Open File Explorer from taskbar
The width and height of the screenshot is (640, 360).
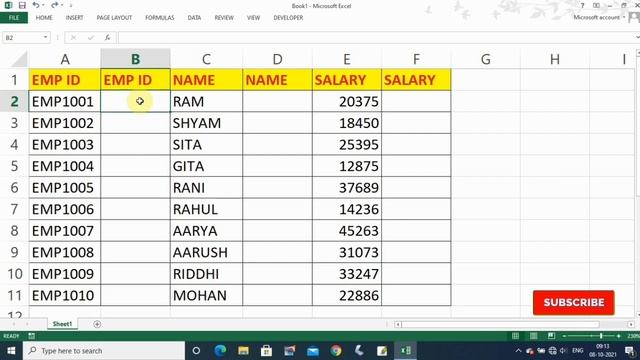click(x=243, y=351)
